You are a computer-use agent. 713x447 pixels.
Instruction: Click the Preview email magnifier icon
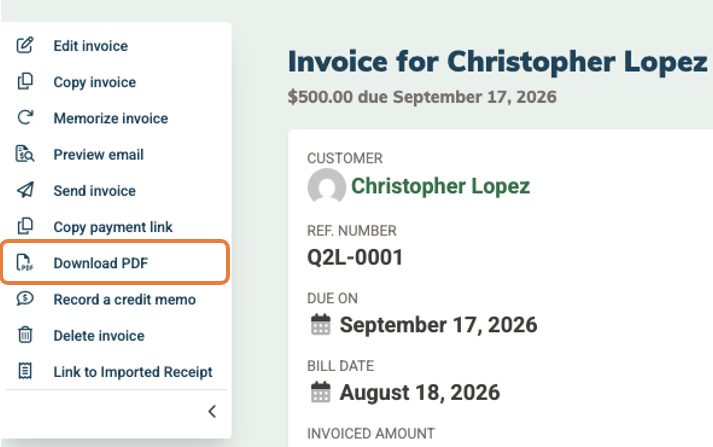tap(25, 154)
